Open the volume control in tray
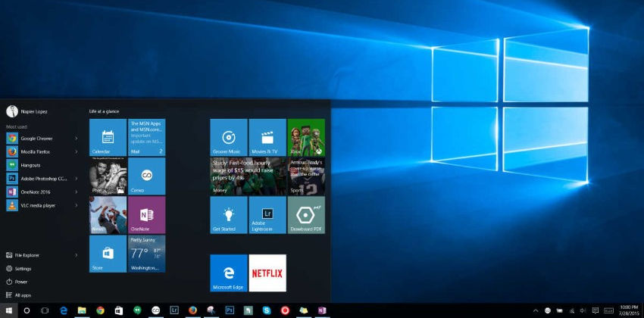The height and width of the screenshot is (318, 644). (583, 310)
